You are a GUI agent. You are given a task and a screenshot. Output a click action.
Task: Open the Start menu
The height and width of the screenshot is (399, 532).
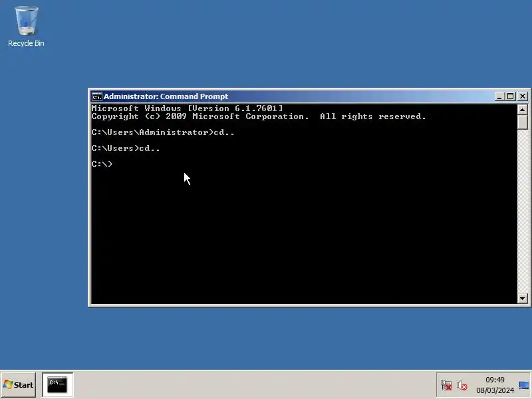point(19,385)
